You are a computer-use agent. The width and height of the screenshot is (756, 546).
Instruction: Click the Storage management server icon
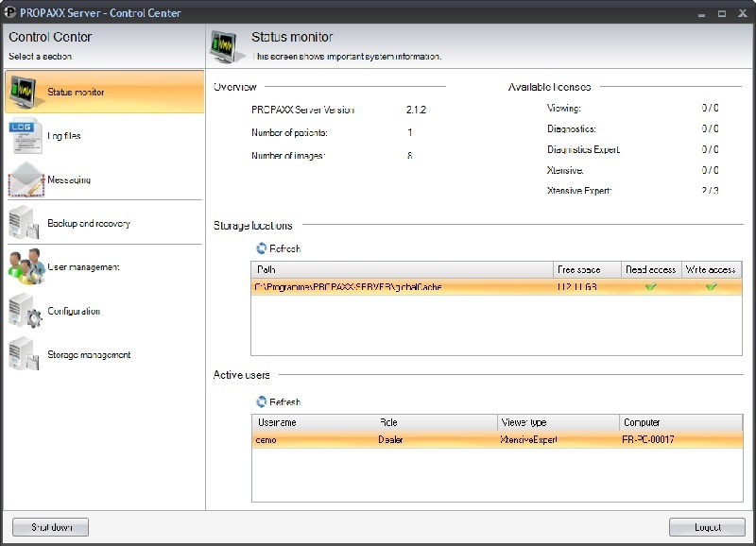[26, 355]
